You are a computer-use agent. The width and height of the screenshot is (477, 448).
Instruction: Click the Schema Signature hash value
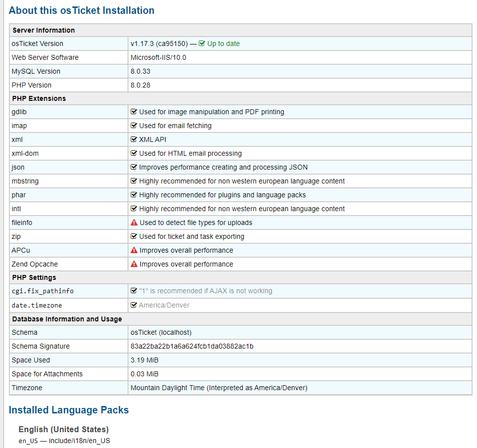[x=192, y=346]
